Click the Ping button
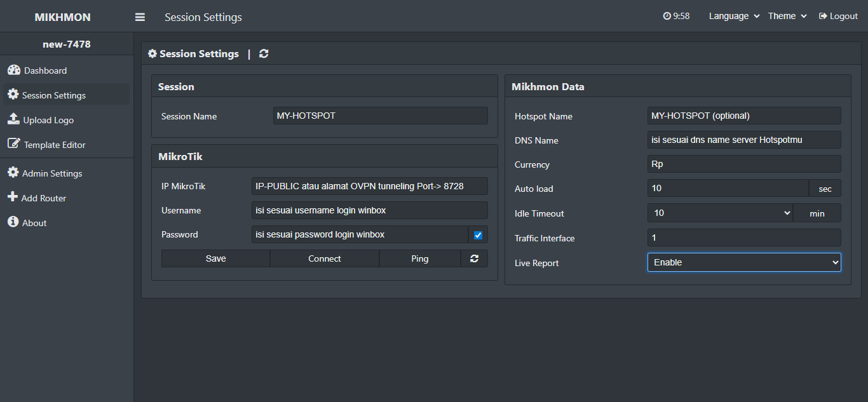 pos(419,258)
